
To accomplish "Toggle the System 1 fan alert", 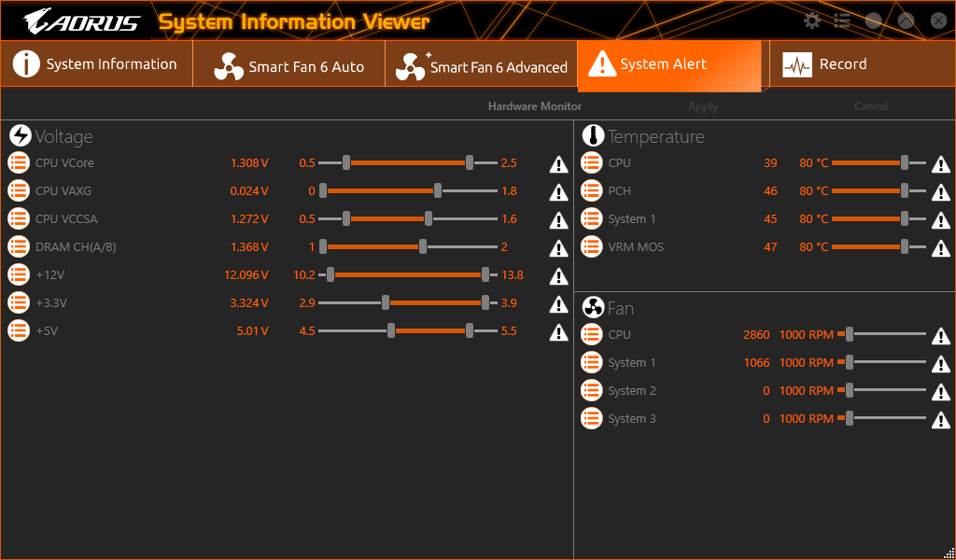I will (x=941, y=364).
